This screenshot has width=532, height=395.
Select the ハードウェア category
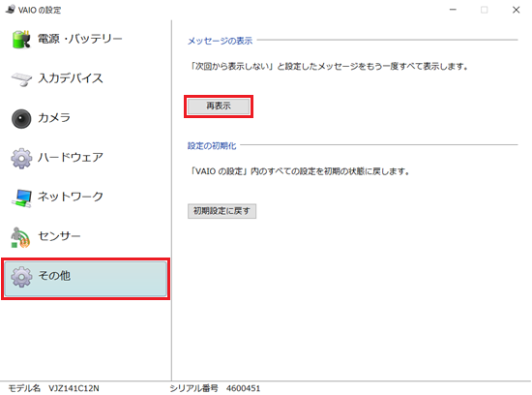click(71, 157)
